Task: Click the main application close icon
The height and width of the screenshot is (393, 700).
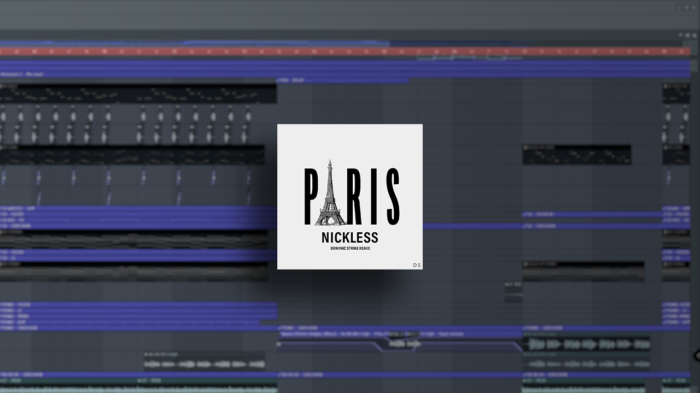Action: pyautogui.click(x=694, y=7)
